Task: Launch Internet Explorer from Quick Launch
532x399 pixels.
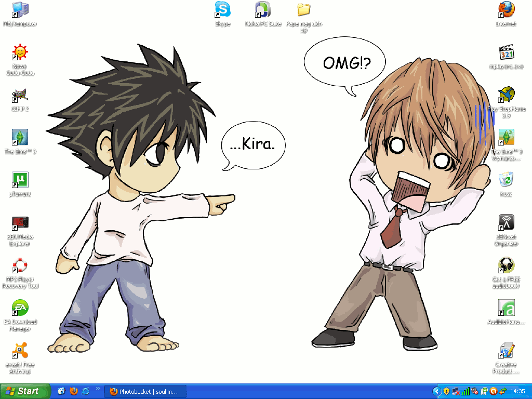Action: point(86,391)
